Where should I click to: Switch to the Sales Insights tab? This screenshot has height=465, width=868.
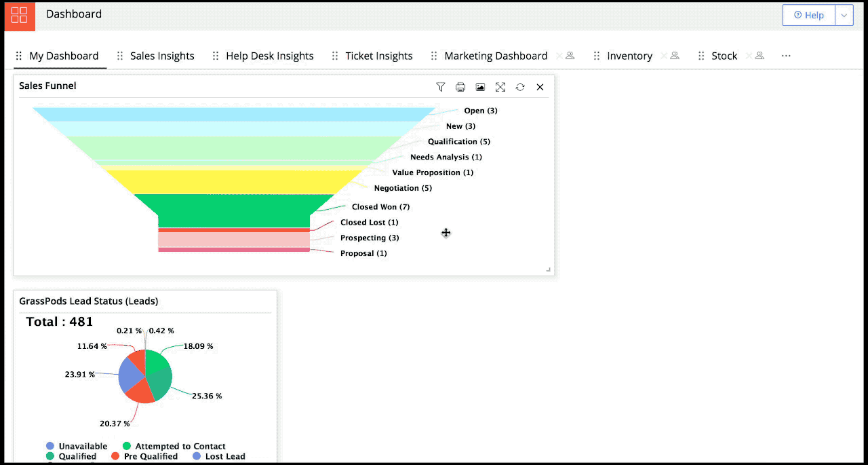point(163,56)
